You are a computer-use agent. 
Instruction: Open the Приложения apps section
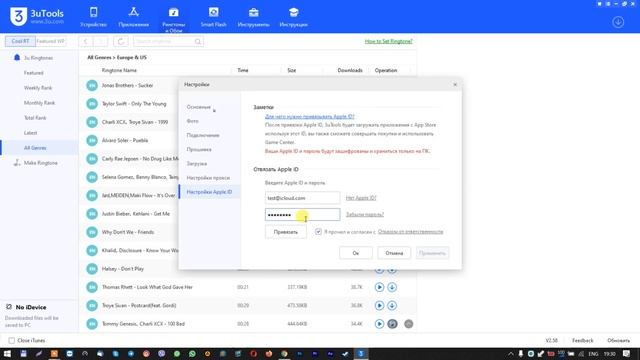[x=133, y=17]
